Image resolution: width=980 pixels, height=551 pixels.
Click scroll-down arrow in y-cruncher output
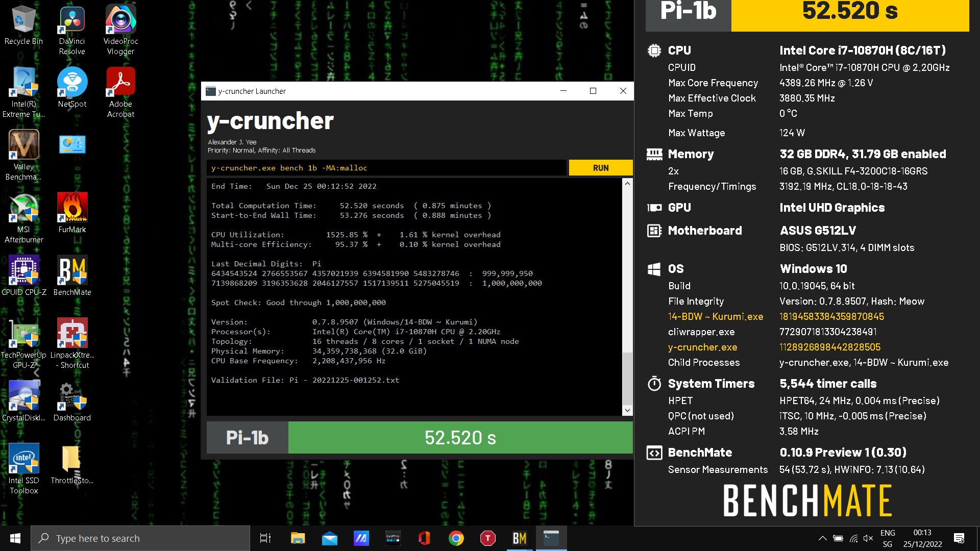(627, 410)
